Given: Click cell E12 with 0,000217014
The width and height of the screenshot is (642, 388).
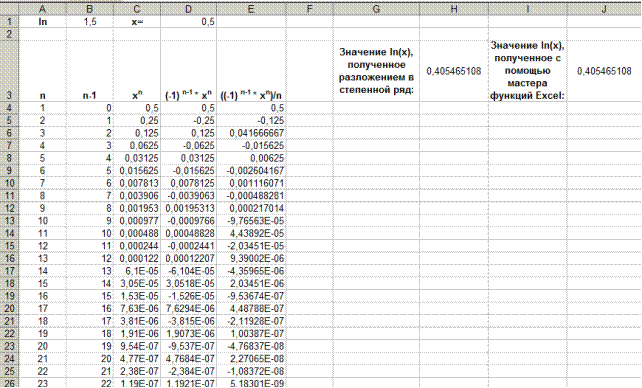Looking at the screenshot, I should 251,208.
